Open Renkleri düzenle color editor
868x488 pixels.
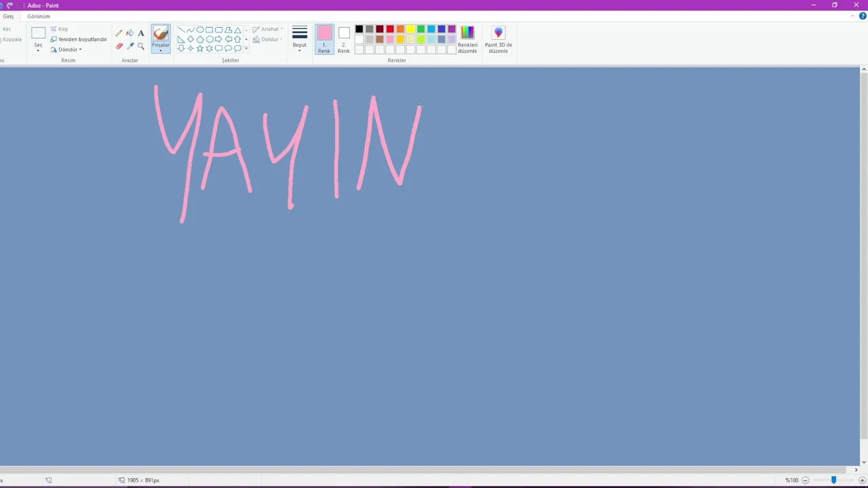(467, 39)
